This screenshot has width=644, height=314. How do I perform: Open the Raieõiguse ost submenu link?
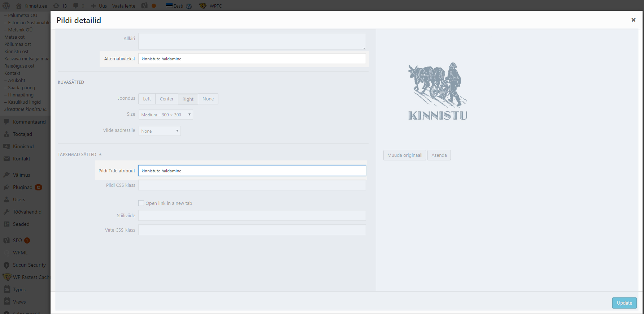pyautogui.click(x=19, y=66)
